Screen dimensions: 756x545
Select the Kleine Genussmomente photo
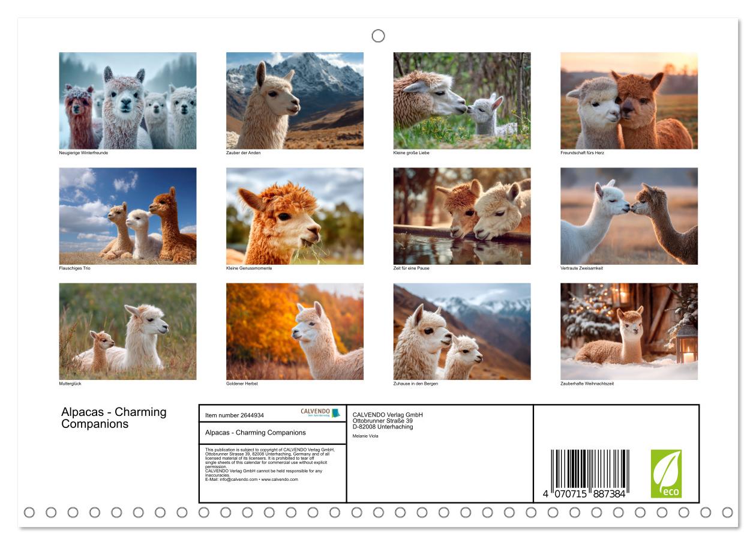click(x=295, y=216)
